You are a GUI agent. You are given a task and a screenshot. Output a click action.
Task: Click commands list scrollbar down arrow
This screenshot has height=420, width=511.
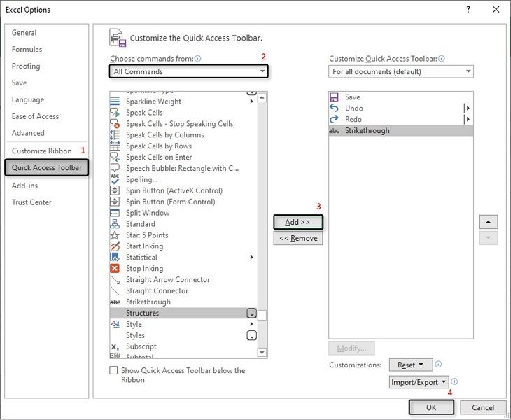point(262,352)
